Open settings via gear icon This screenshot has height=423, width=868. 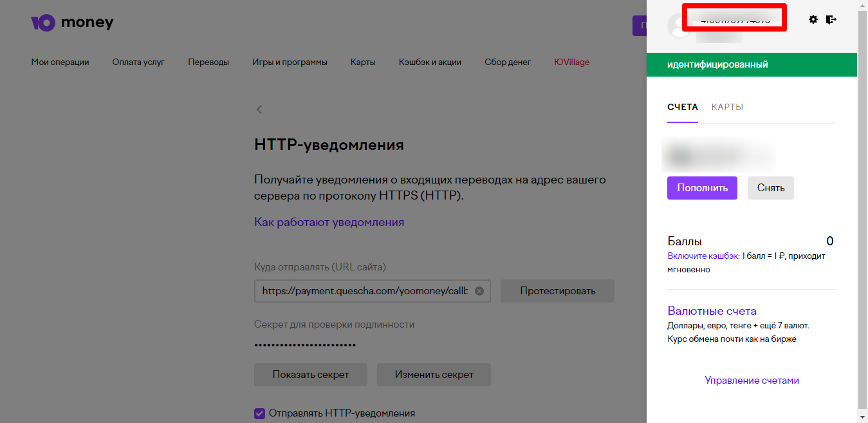[x=813, y=19]
